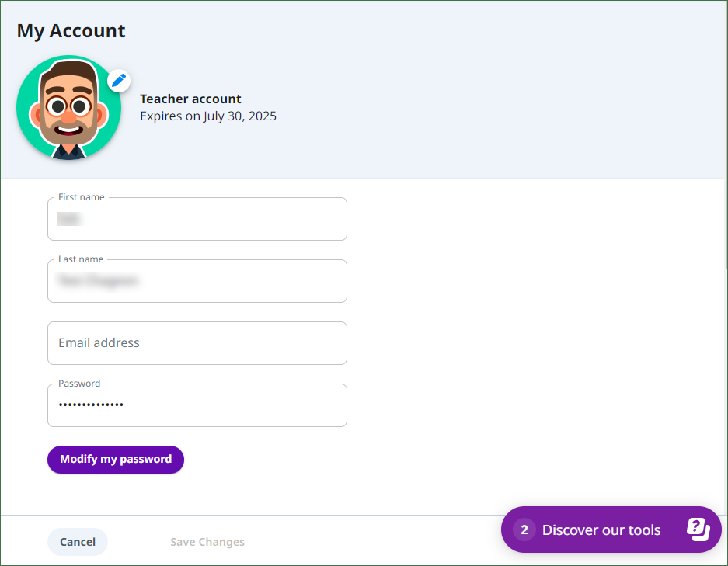Click the blurred first name value

(70, 218)
